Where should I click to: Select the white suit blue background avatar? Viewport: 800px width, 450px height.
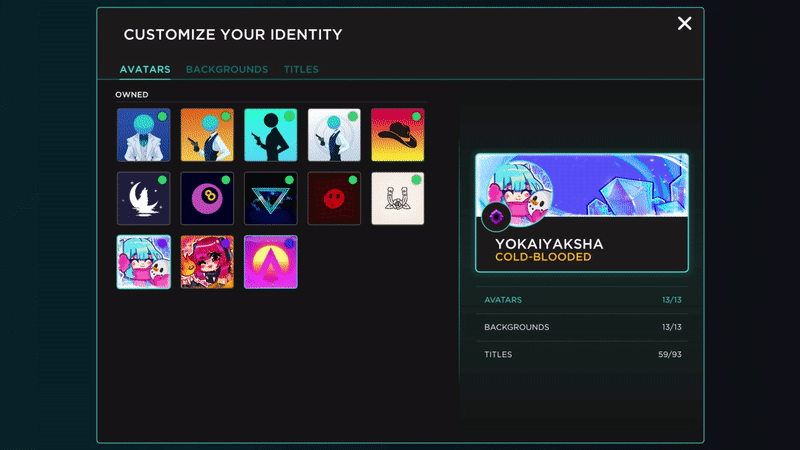(143, 135)
